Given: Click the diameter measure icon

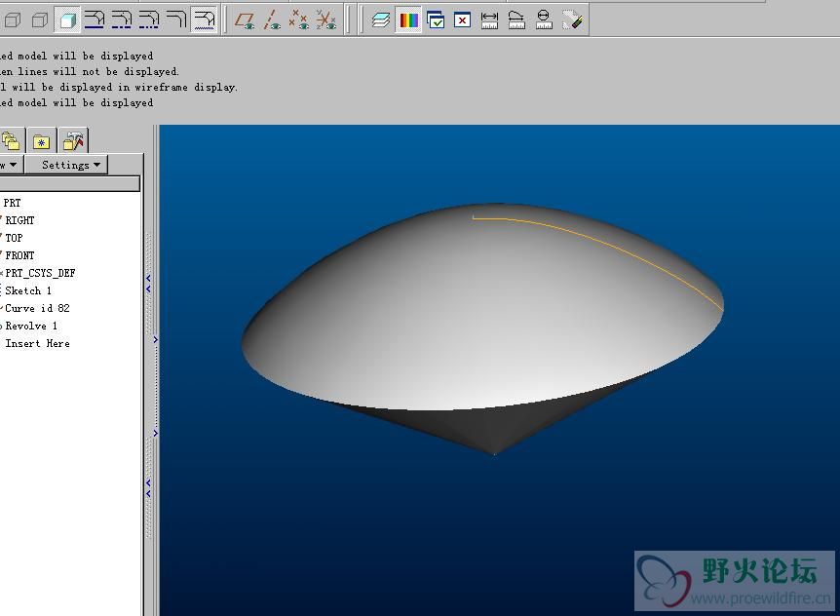Looking at the screenshot, I should click(x=544, y=19).
